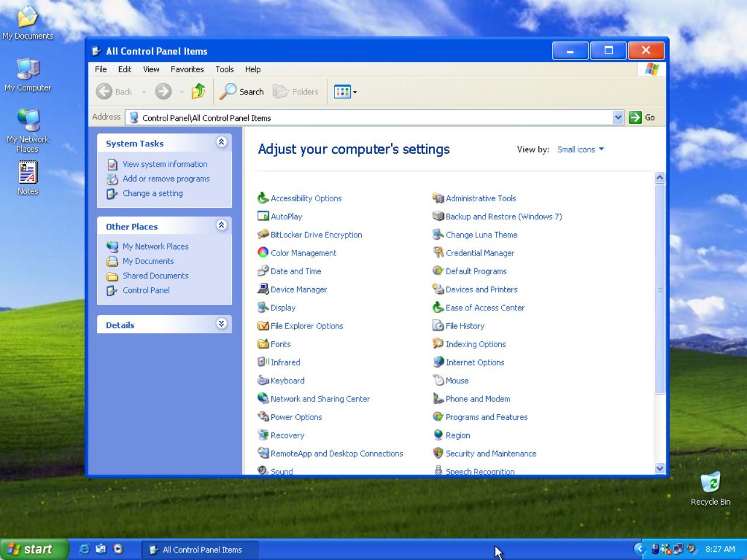
Task: Expand hidden system tray icons arrow
Action: (640, 548)
